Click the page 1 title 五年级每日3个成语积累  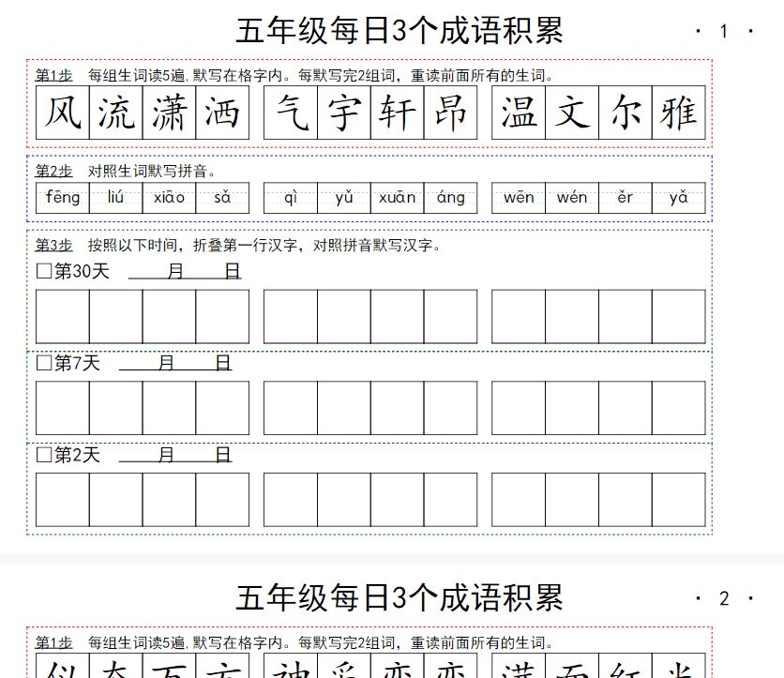[399, 31]
